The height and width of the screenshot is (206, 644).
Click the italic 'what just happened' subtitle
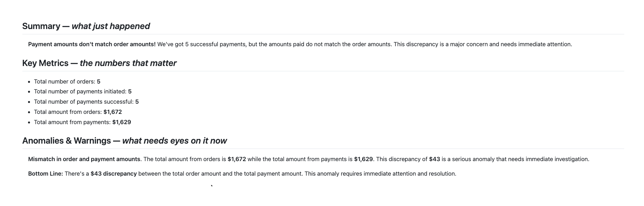111,26
